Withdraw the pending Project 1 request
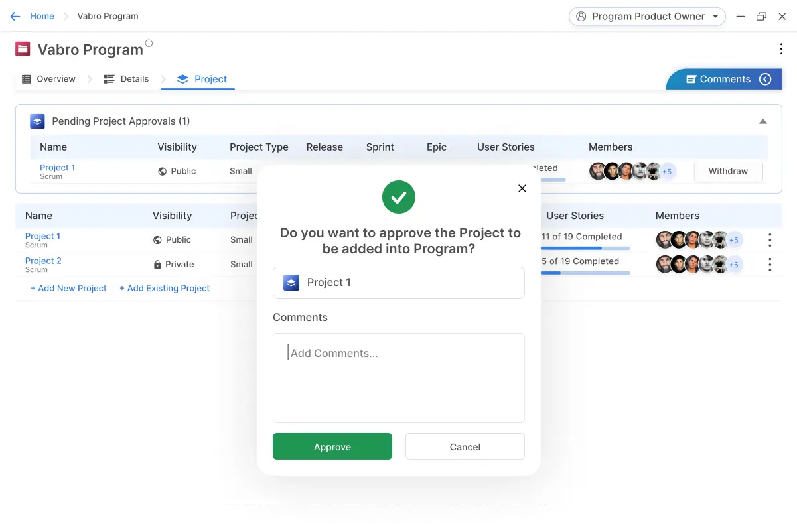 click(x=728, y=171)
